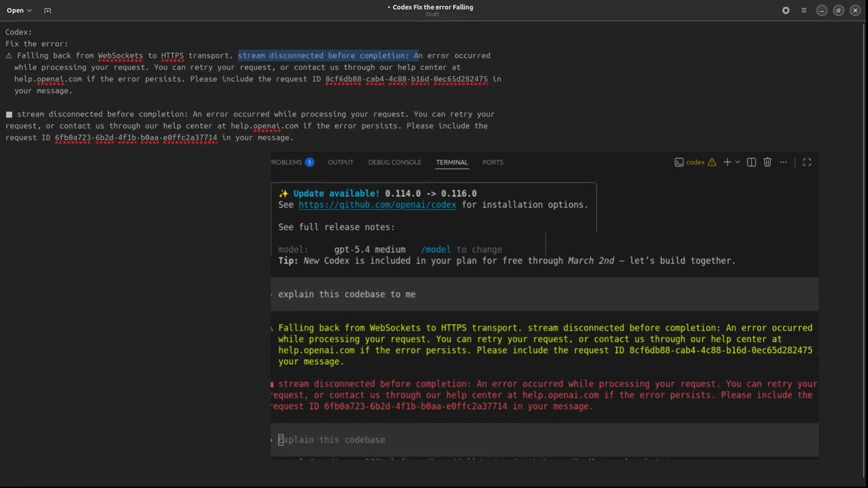The width and height of the screenshot is (868, 488).
Task: Open the hamburger main menu
Action: (804, 10)
